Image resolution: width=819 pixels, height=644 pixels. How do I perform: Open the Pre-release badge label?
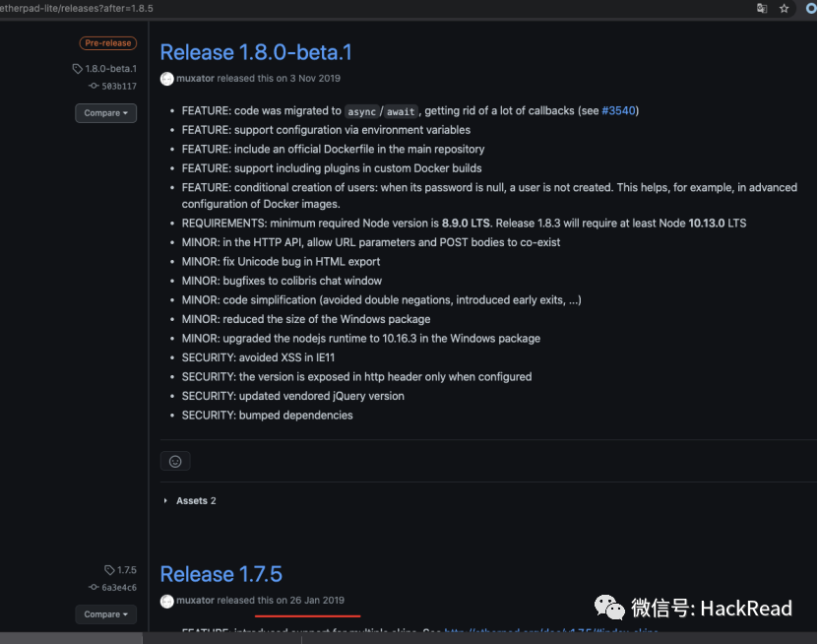tap(108, 43)
